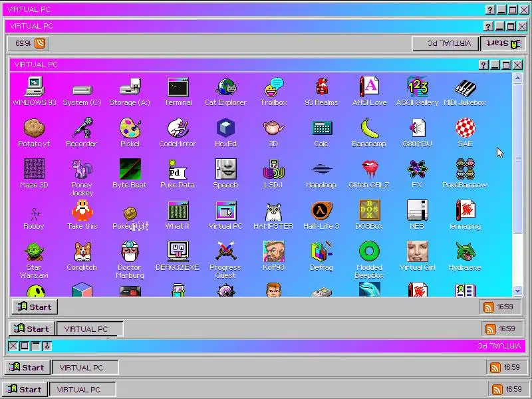Launch Doctor Marburg icon
This screenshot has width=532, height=399.
130,252
